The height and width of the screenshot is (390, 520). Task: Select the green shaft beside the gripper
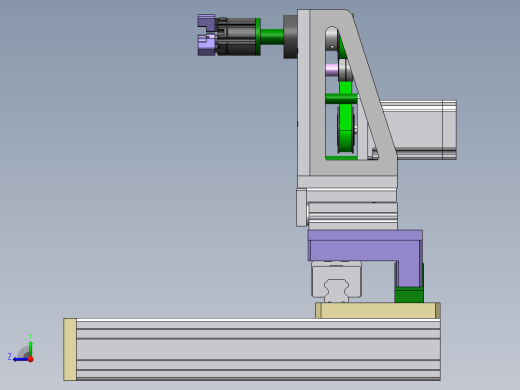pyautogui.click(x=272, y=37)
